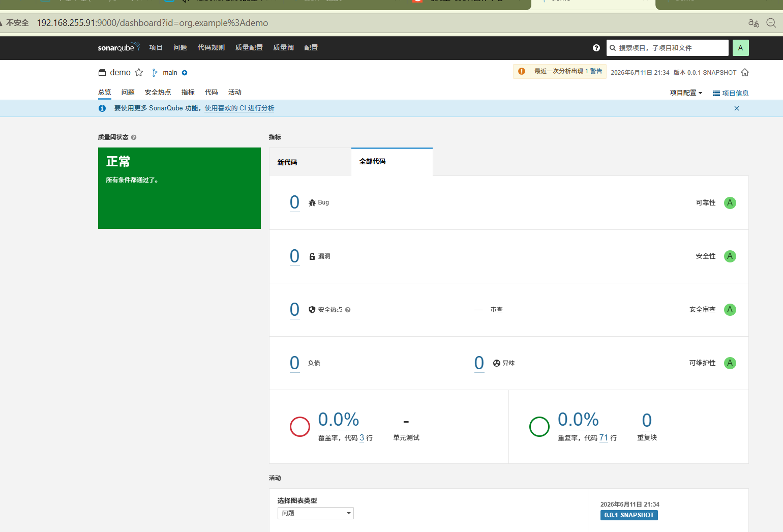Click the browser address bar URL
The width and height of the screenshot is (783, 532).
pyautogui.click(x=153, y=23)
